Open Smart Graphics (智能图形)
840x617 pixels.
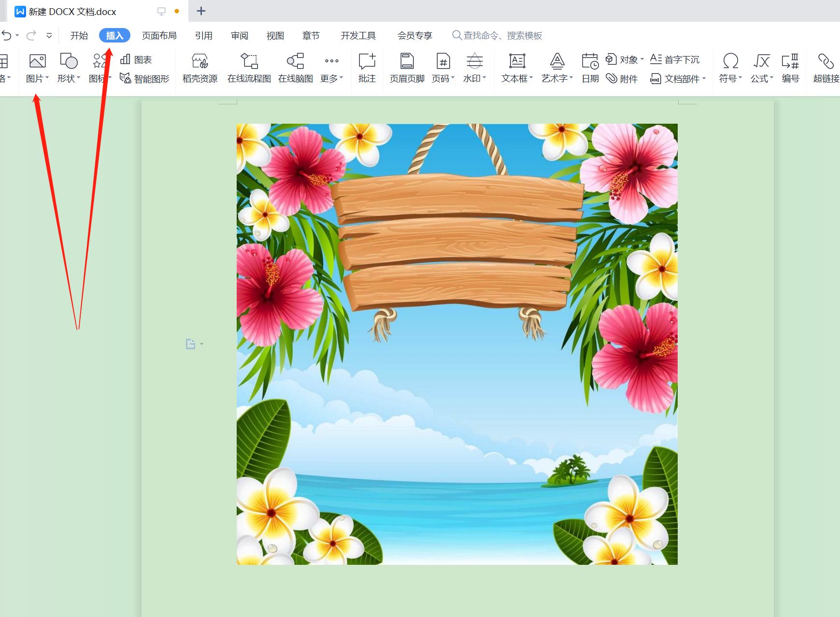coord(144,78)
